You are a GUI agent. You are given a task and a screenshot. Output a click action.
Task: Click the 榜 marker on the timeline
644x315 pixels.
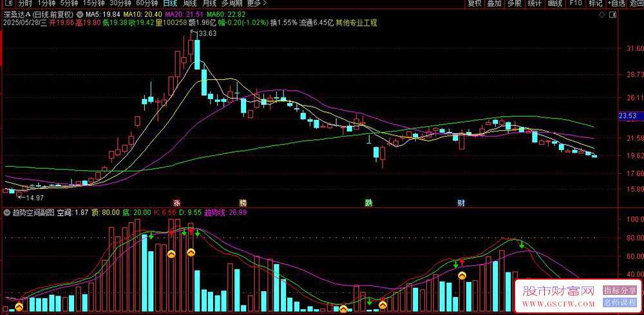point(243,203)
